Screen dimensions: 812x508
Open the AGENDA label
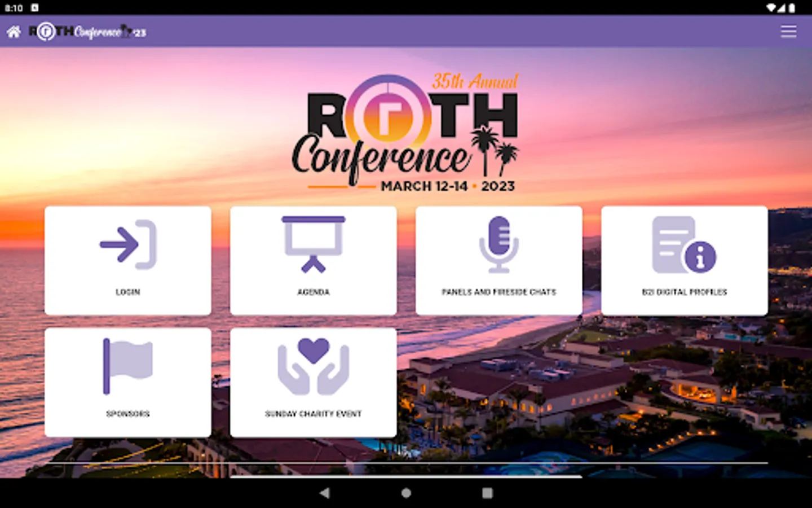[314, 292]
